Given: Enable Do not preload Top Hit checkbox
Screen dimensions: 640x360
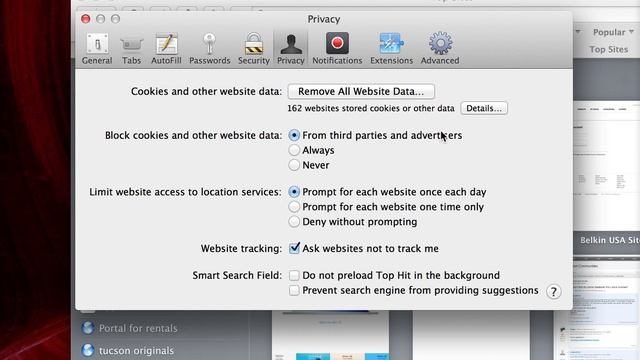Looking at the screenshot, I should coord(294,276).
